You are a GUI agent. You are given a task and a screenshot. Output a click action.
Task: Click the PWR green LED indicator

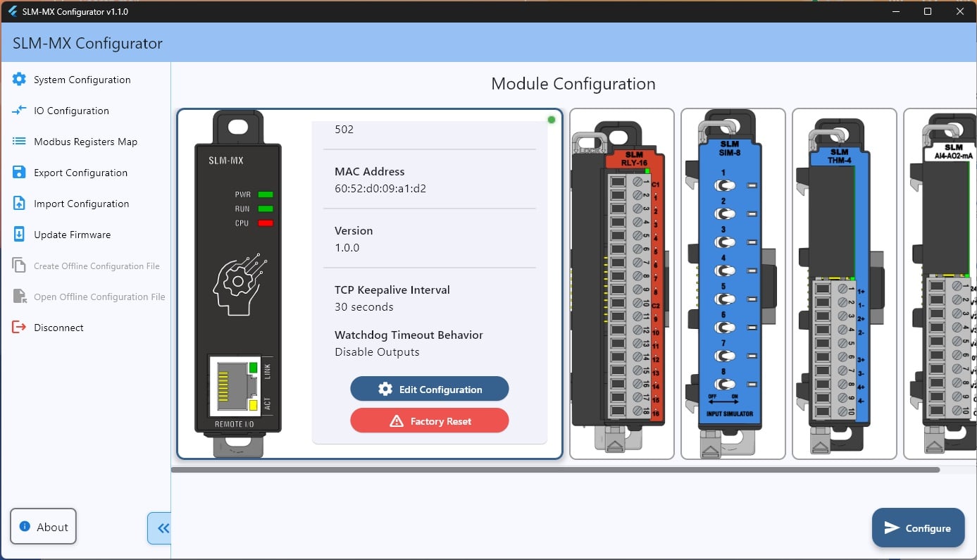click(x=265, y=194)
